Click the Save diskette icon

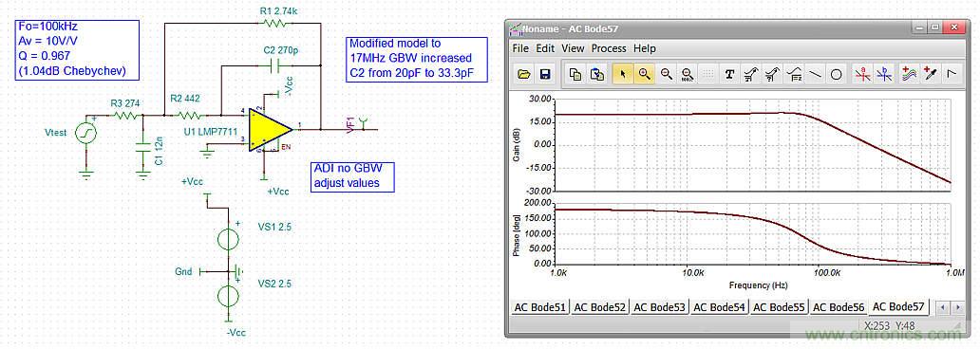click(545, 74)
